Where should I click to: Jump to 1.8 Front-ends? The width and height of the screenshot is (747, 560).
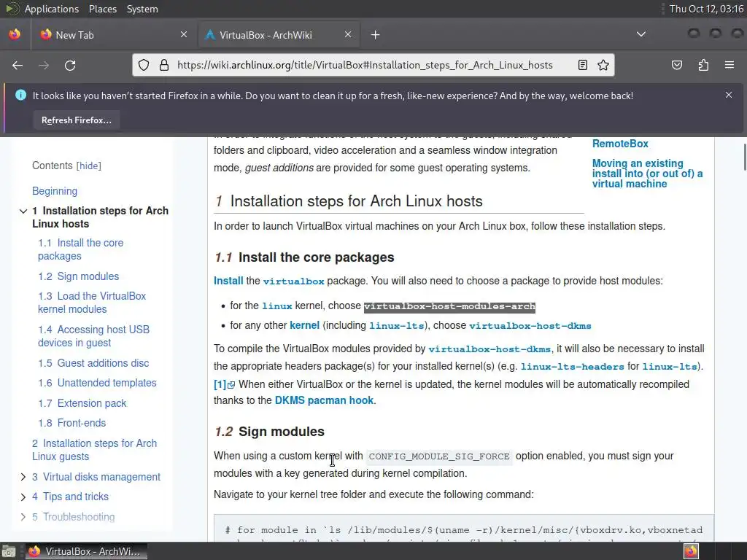pos(72,423)
